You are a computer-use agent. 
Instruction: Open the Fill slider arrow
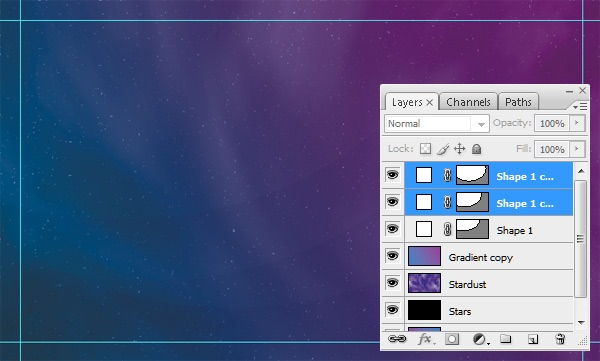(x=577, y=149)
